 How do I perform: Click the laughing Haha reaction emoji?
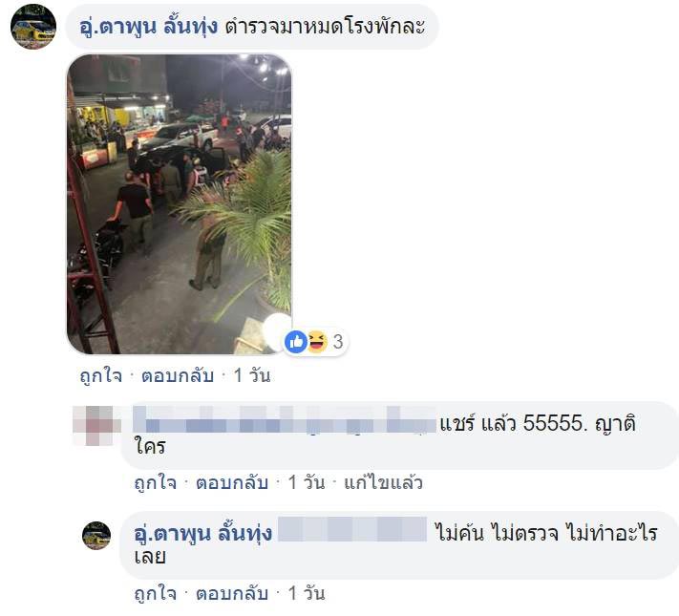tap(317, 342)
